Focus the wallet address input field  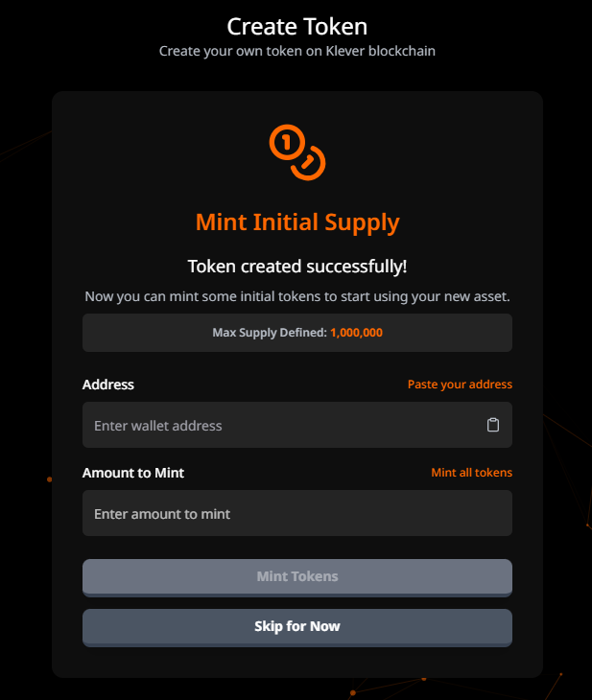pyautogui.click(x=278, y=425)
